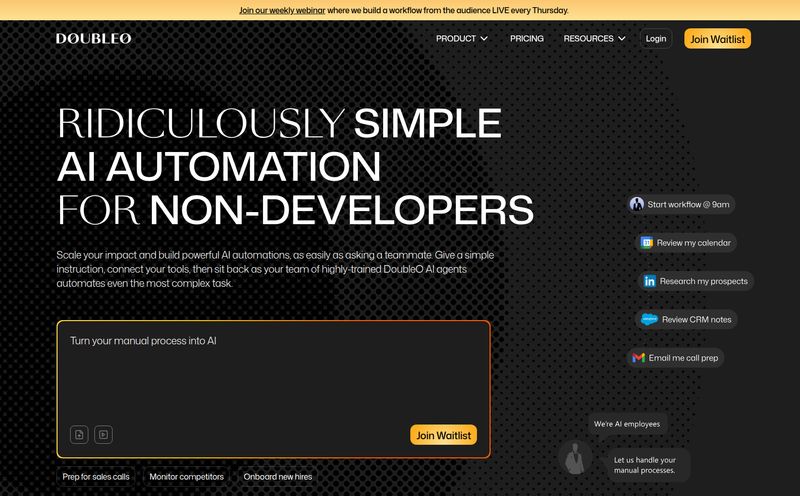Click the video play icon in prompt box

tap(104, 435)
